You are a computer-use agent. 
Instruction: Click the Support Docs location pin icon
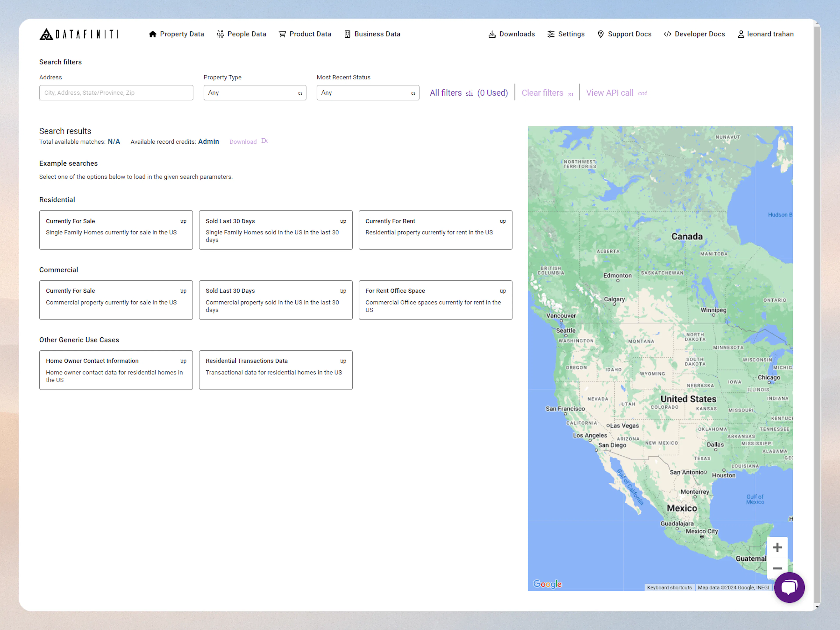click(x=600, y=34)
